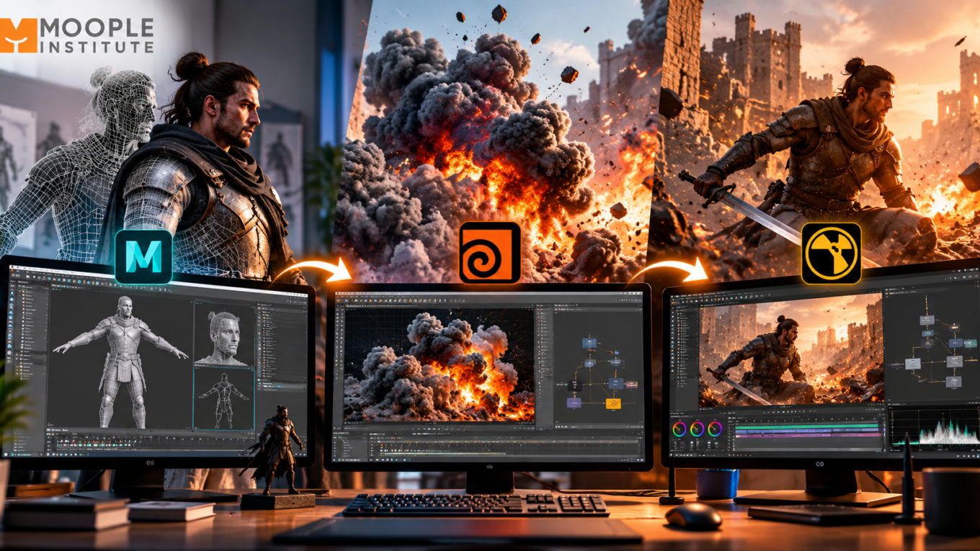The height and width of the screenshot is (551, 980).
Task: Adjust the leftmost color wheel in Nuke window
Action: 679,429
